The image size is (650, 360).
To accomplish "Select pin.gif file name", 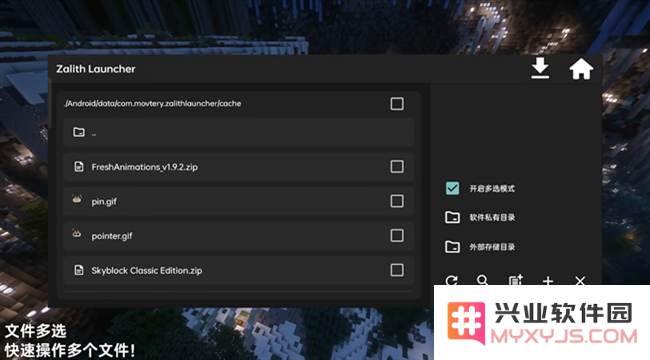I will point(104,202).
